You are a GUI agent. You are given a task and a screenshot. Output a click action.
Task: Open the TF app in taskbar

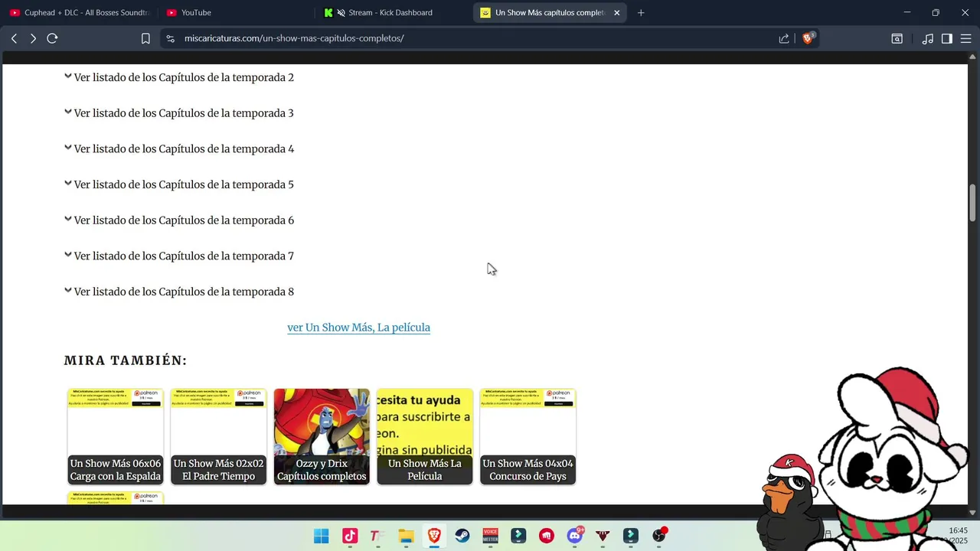click(377, 536)
